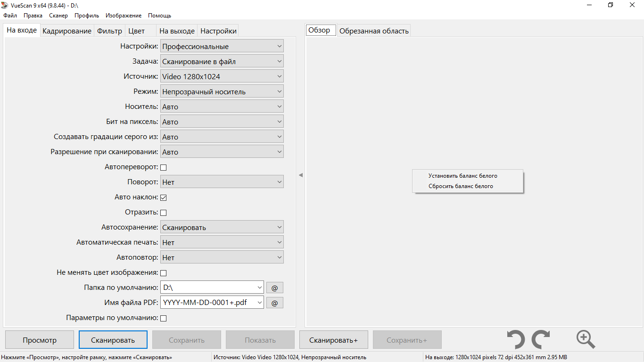The image size is (644, 362).
Task: Click the Сканировать+ button
Action: 334,340
